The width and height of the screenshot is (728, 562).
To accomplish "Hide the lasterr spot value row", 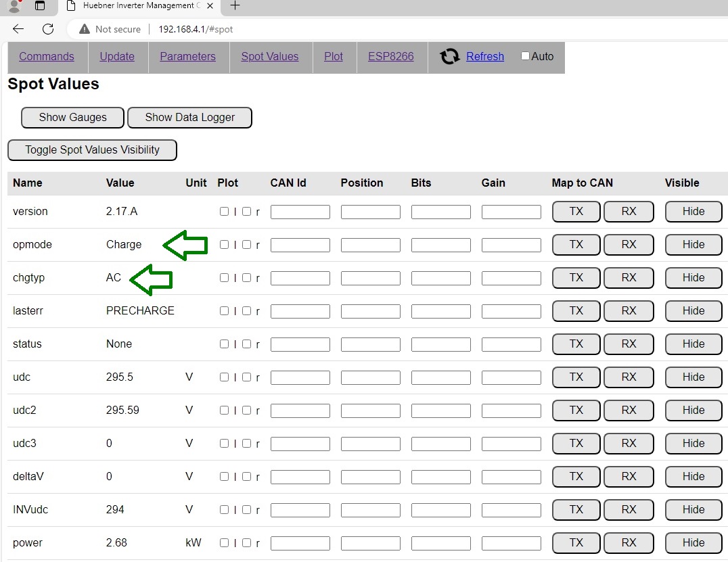I will click(693, 310).
